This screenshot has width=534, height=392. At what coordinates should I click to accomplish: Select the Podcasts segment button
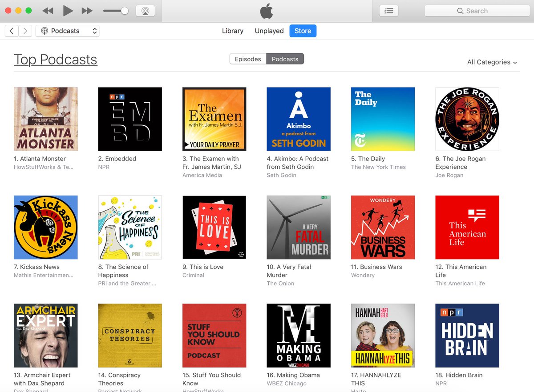click(x=285, y=59)
